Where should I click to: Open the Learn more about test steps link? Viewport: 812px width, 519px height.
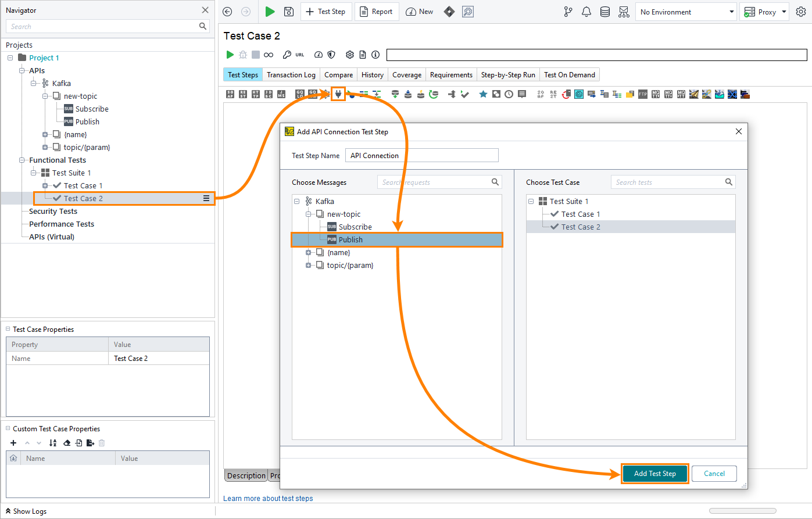(x=268, y=498)
